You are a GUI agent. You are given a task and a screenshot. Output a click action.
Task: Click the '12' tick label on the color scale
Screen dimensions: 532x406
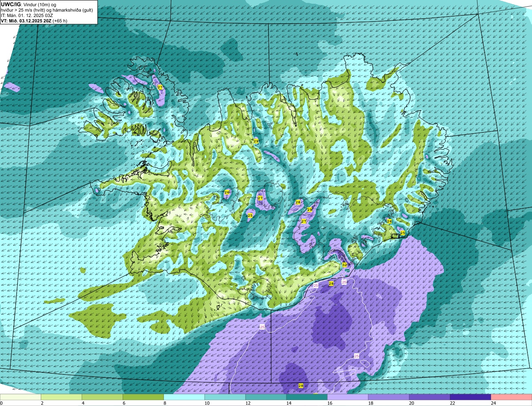click(x=248, y=403)
